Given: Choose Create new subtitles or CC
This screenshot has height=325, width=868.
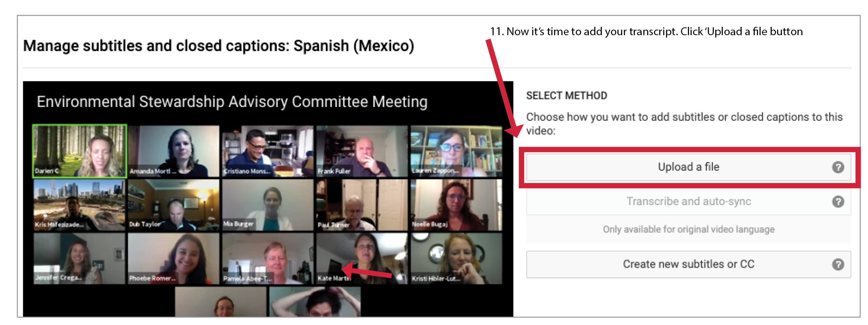Looking at the screenshot, I should pyautogui.click(x=688, y=264).
